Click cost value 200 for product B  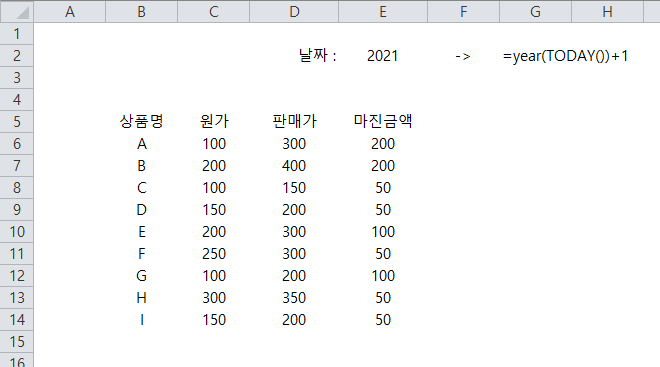point(214,165)
